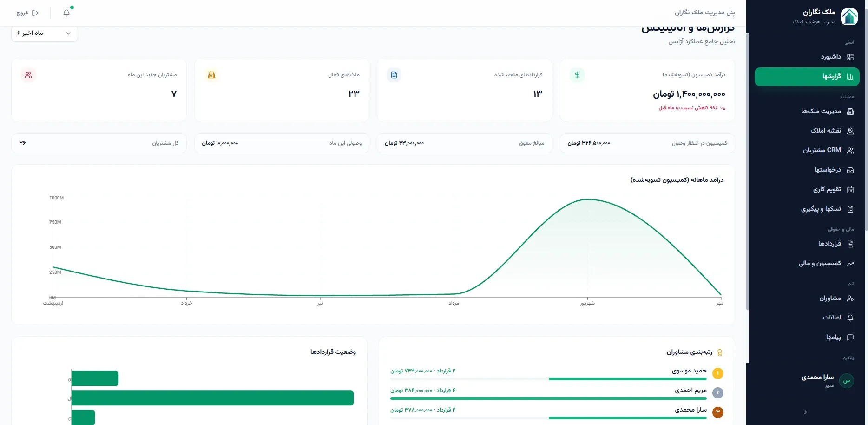
Task: Click the اعلانات bell icon in the sidebar
Action: 850,318
